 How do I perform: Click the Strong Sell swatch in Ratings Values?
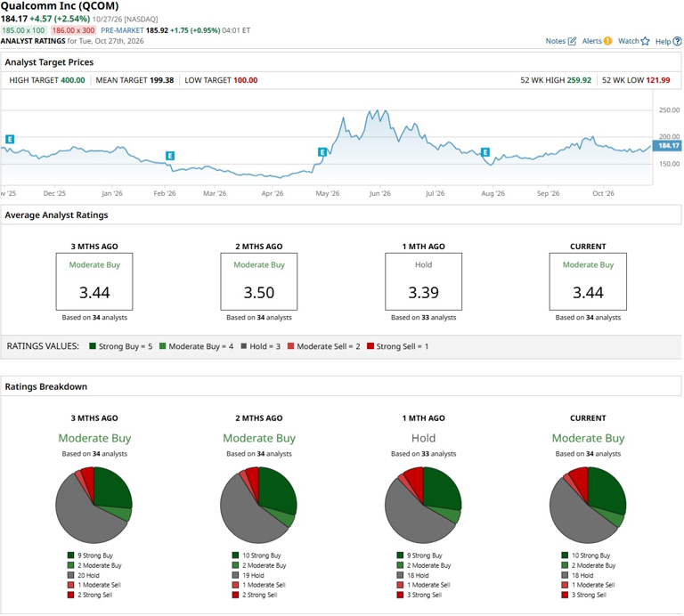370,346
